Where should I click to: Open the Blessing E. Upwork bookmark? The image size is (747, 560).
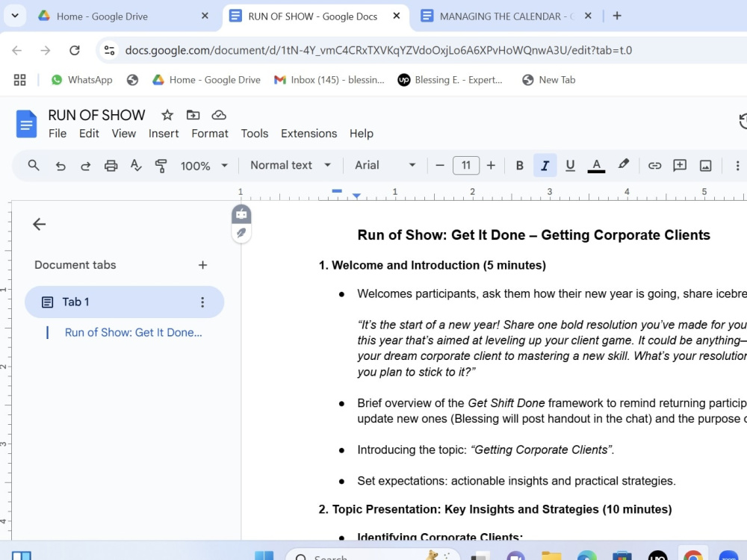coord(450,80)
